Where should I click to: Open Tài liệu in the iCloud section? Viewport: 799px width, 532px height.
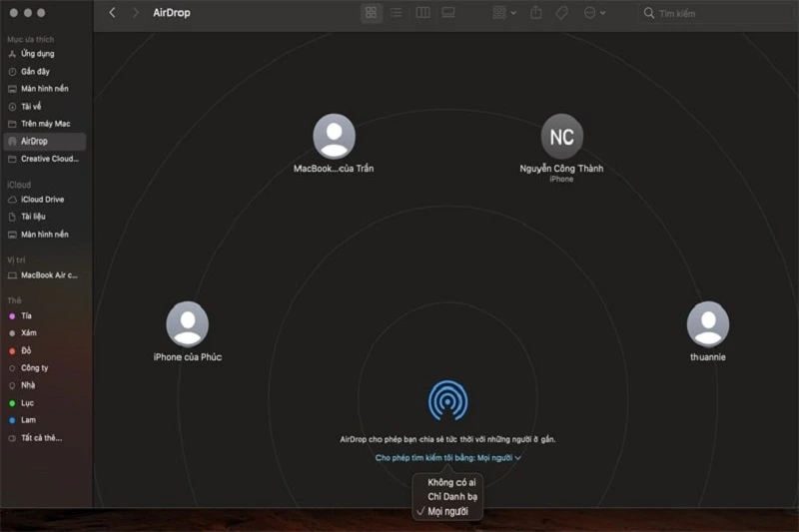click(44, 217)
